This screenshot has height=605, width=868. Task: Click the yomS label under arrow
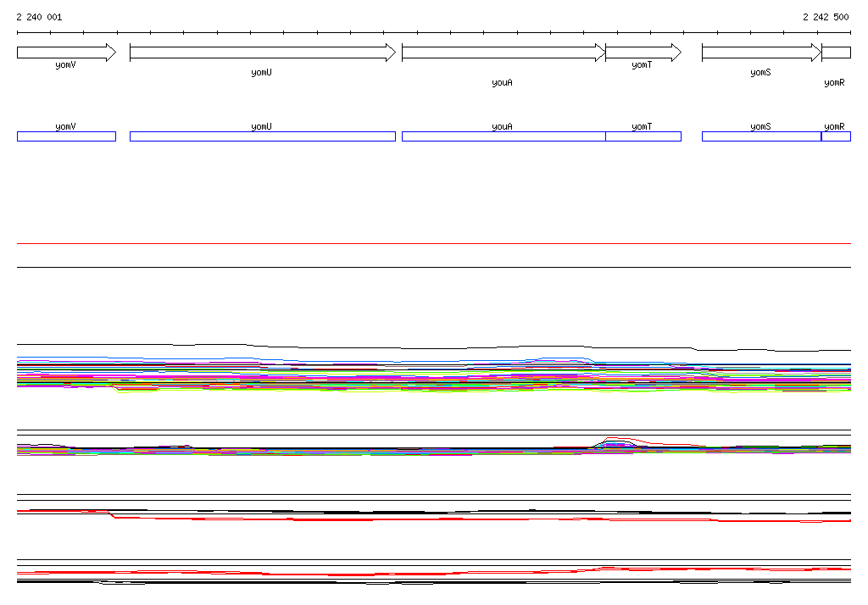pyautogui.click(x=760, y=73)
